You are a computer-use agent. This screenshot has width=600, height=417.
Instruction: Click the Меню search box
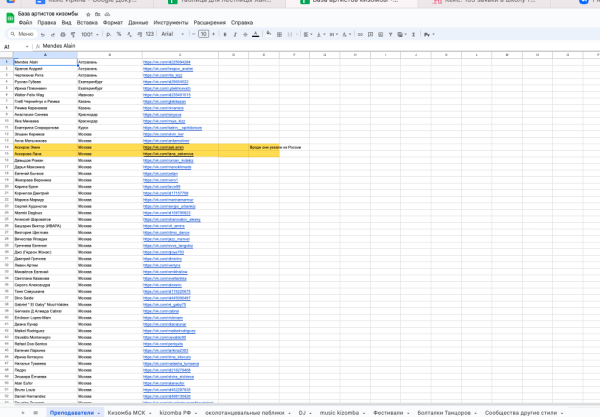tap(20, 34)
